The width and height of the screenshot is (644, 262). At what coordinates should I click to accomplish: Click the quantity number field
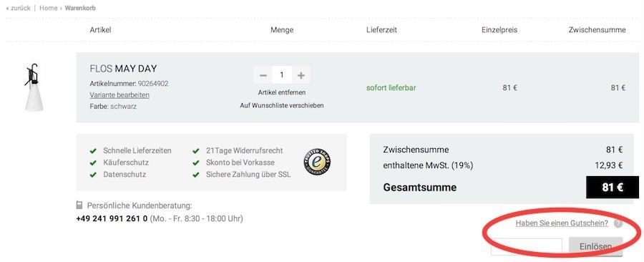(x=282, y=75)
